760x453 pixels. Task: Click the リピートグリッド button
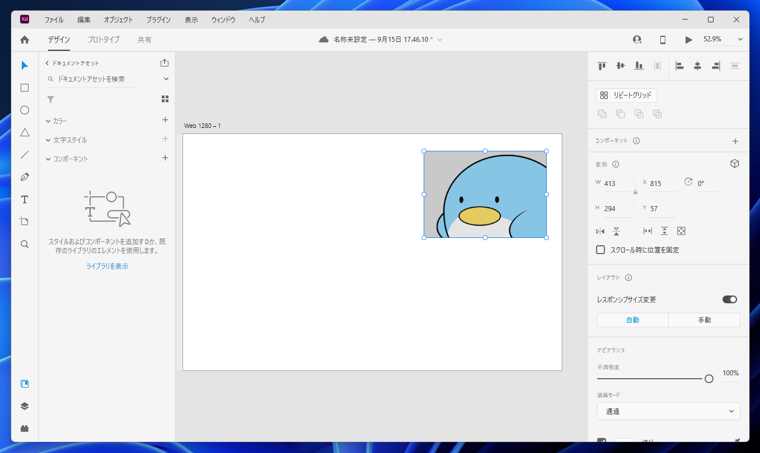click(626, 95)
